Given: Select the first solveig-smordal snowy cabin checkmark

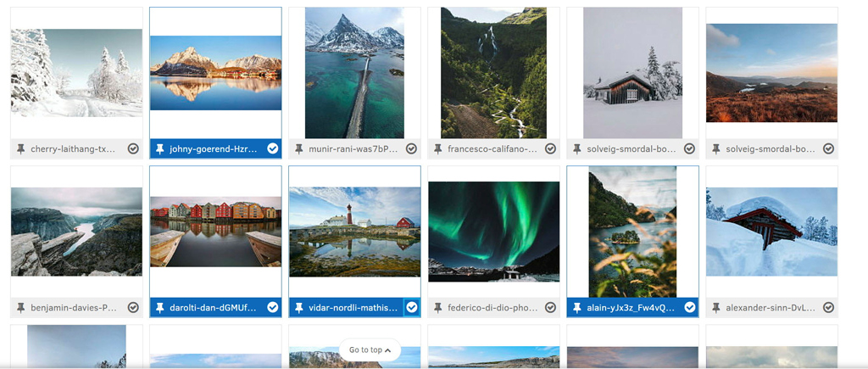Looking at the screenshot, I should (689, 148).
